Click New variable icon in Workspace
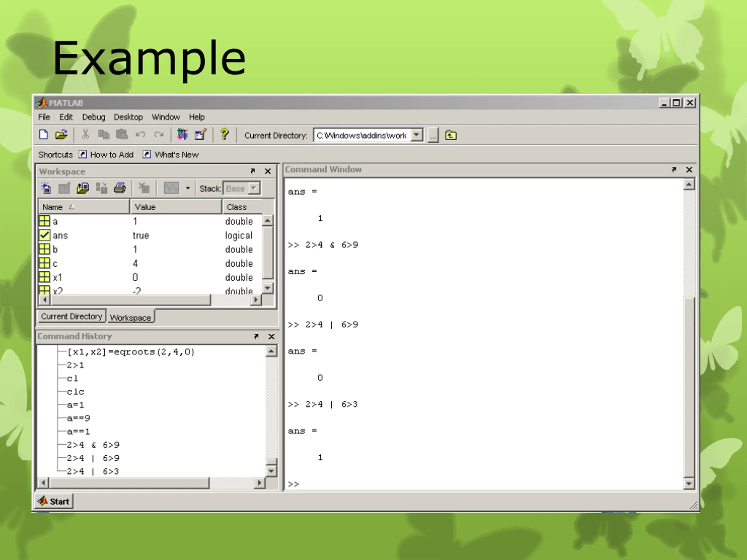Image resolution: width=747 pixels, height=560 pixels. (46, 188)
